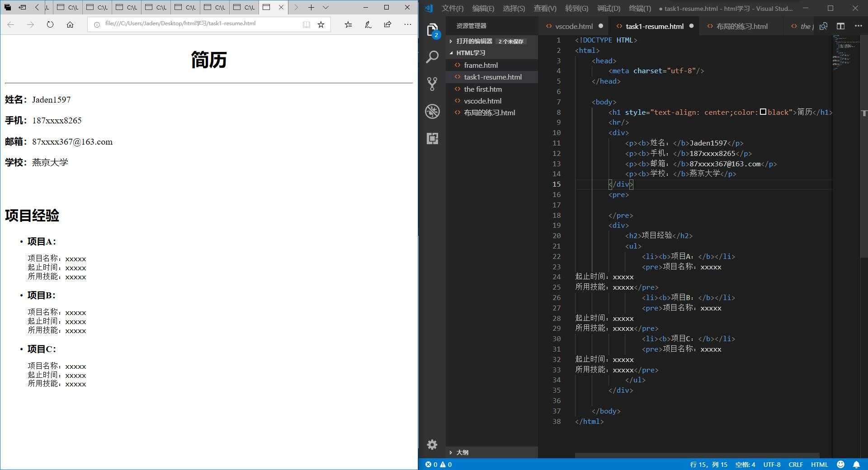The height and width of the screenshot is (470, 868).
Task: Open the Manage gear icon in VS Code
Action: [432, 445]
